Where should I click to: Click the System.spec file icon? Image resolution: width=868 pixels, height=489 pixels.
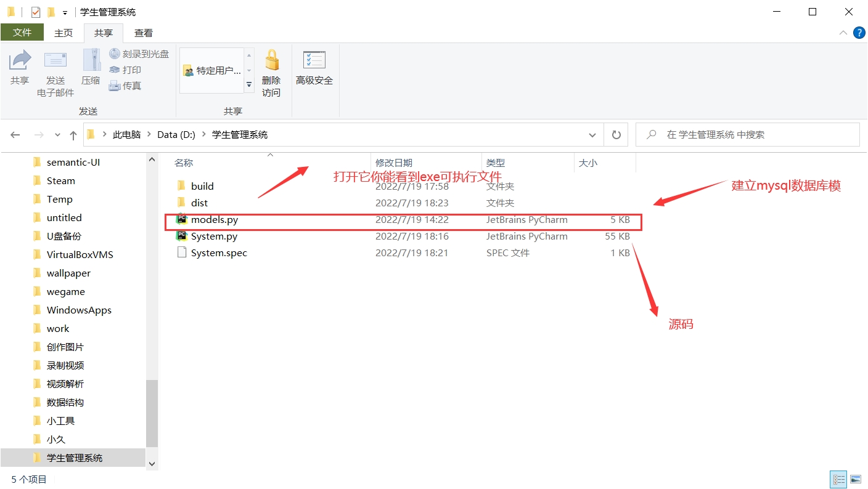pos(182,253)
